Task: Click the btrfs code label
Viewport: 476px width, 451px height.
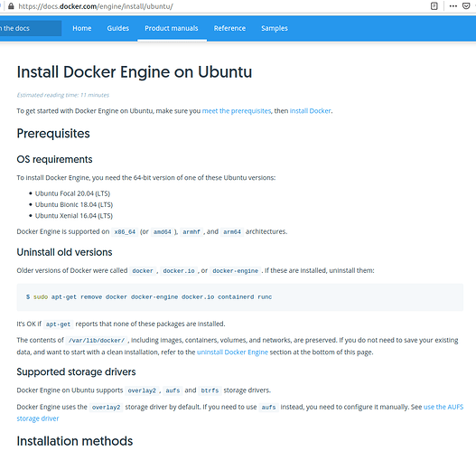Action: 210,390
